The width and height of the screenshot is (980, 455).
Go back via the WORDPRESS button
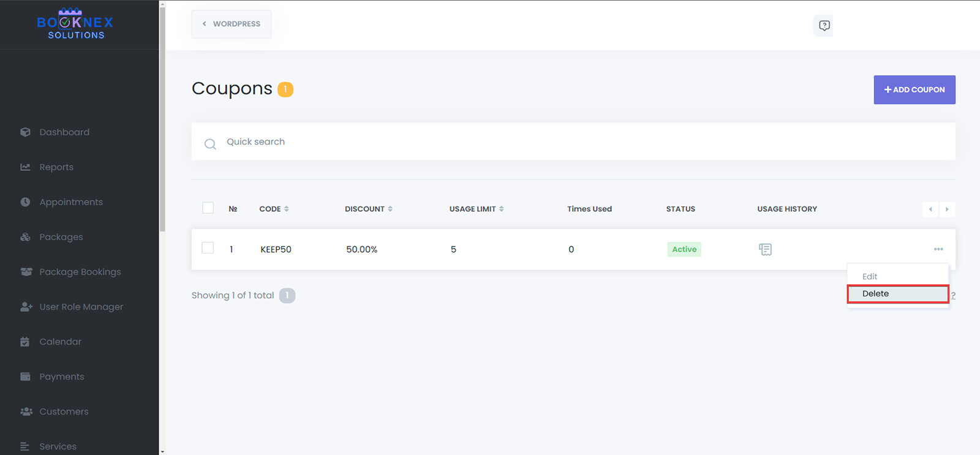[232, 24]
